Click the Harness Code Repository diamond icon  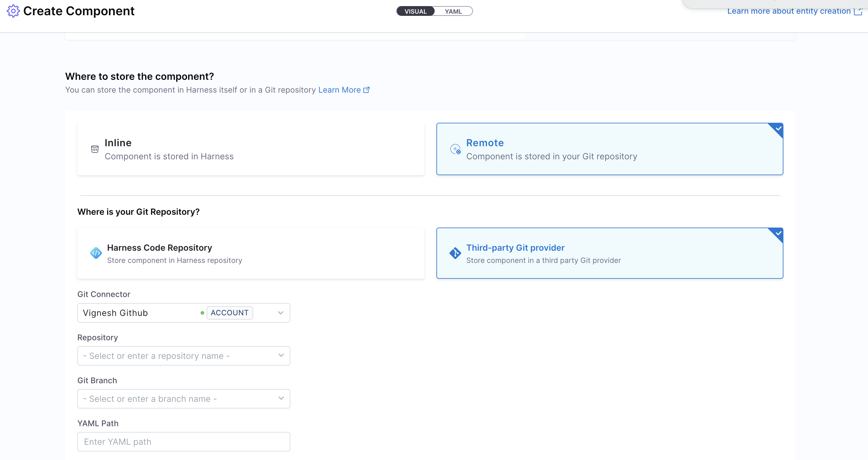pyautogui.click(x=96, y=253)
